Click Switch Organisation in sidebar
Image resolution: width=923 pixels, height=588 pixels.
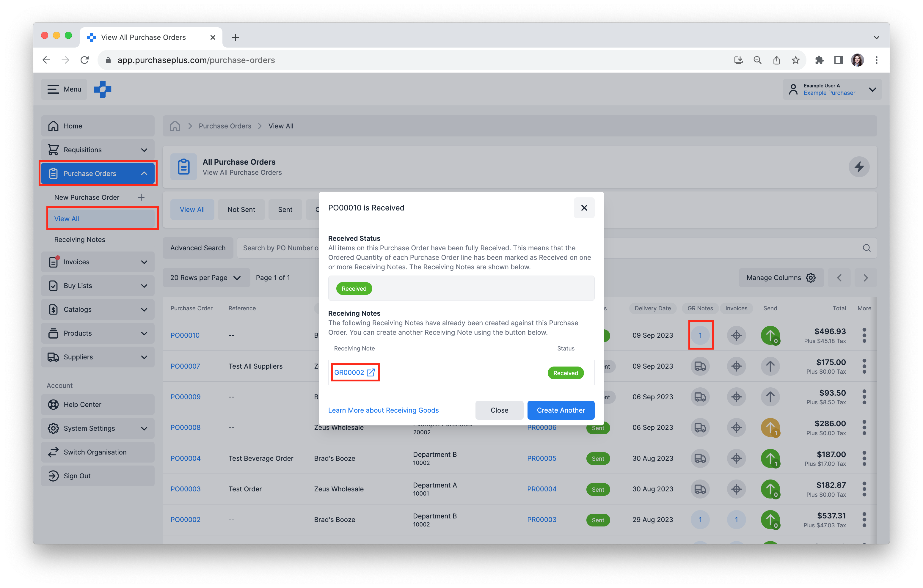click(98, 452)
